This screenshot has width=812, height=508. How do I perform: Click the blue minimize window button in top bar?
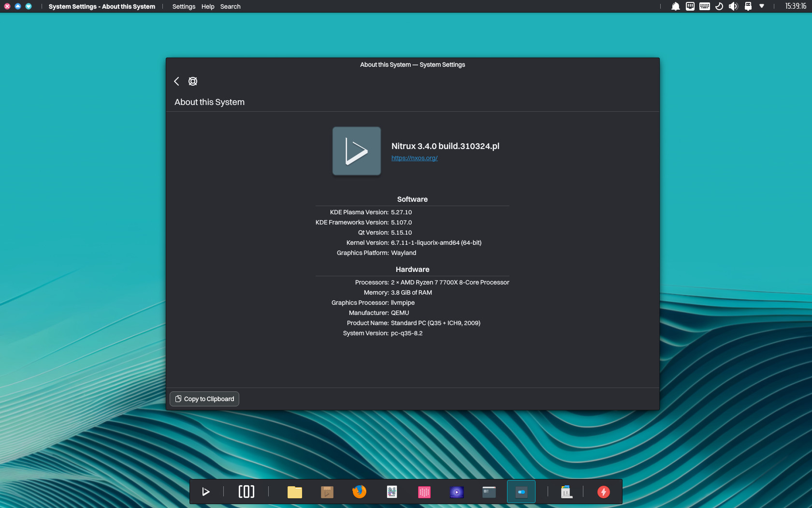tap(18, 6)
